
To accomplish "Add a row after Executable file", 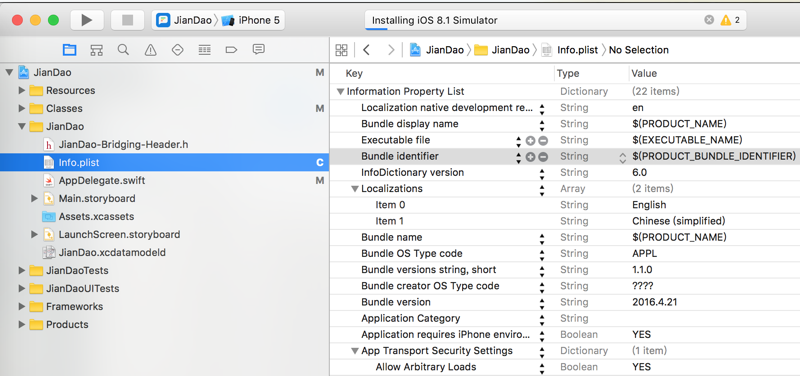I will click(x=531, y=140).
